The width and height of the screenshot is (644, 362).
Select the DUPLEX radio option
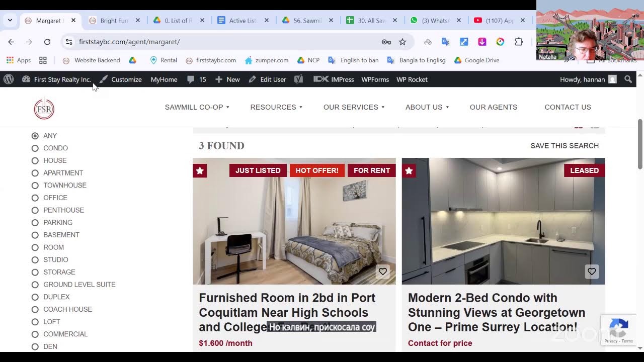pyautogui.click(x=35, y=297)
